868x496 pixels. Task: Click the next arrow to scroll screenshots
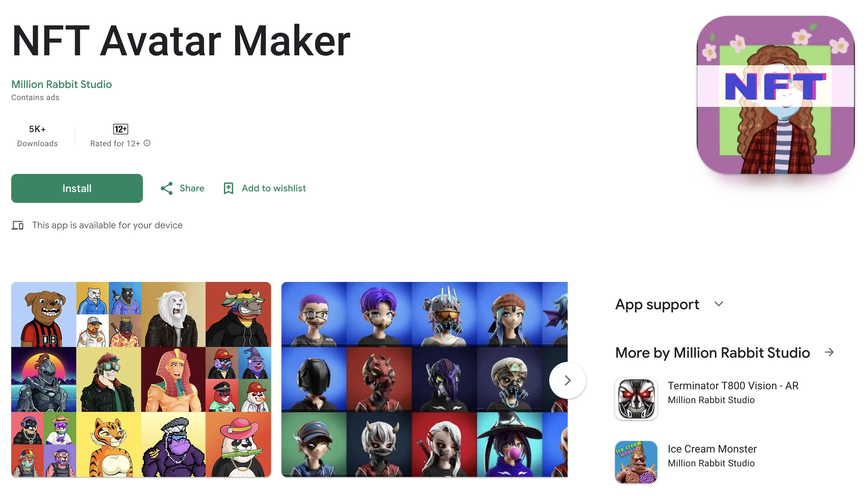[x=568, y=379]
